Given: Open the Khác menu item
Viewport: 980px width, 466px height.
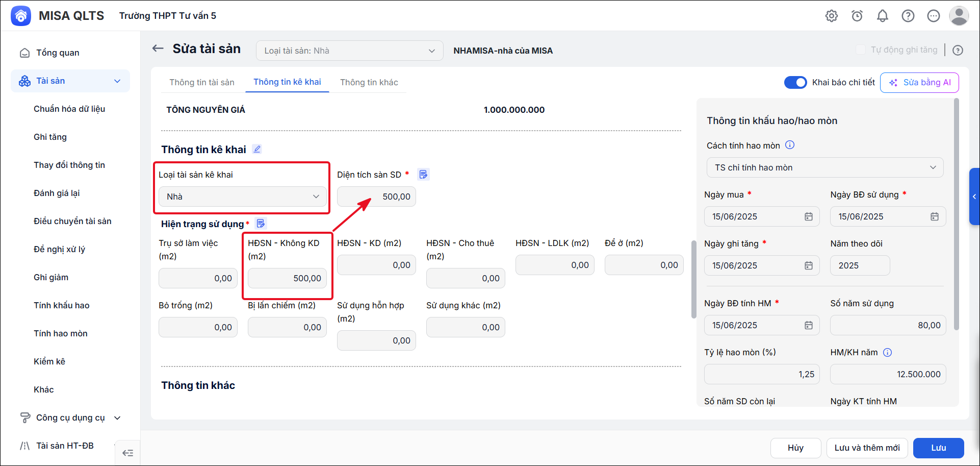Looking at the screenshot, I should pyautogui.click(x=44, y=389).
